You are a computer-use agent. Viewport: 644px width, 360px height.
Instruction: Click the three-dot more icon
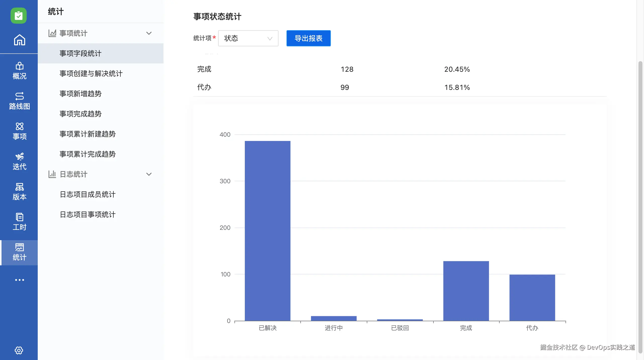click(19, 280)
